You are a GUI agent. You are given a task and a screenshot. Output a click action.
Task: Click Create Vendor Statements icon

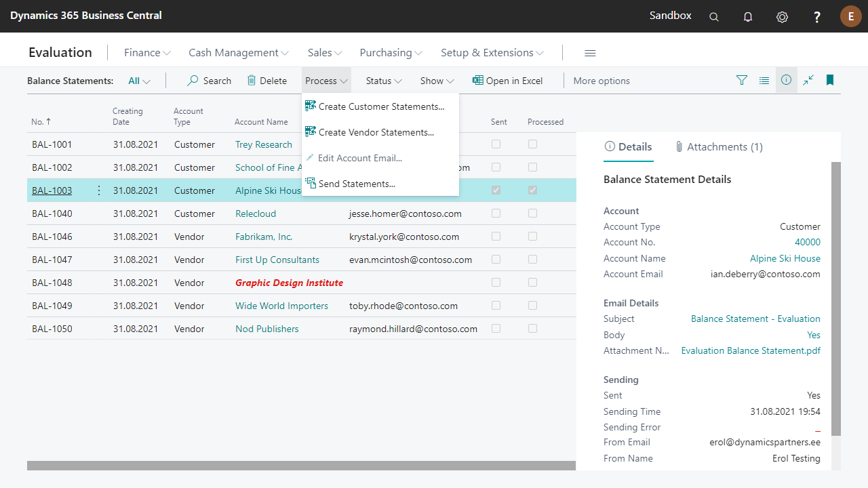coord(311,131)
